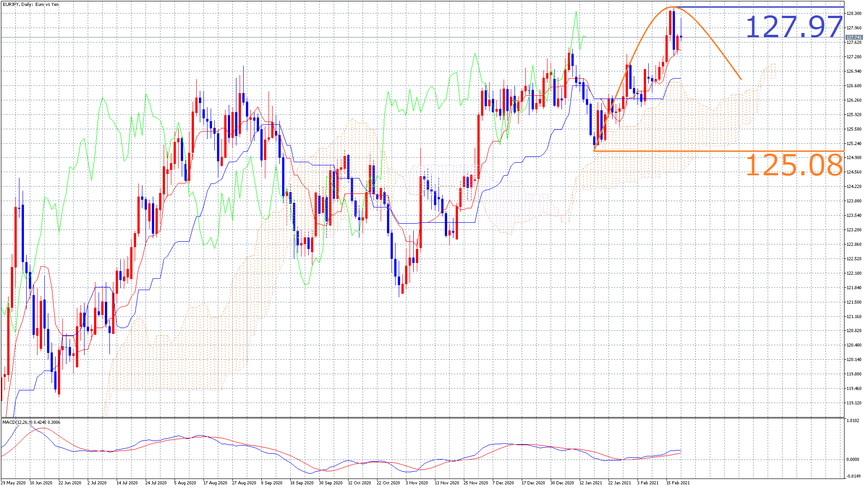Click the EURJPY Daily chart title
Viewport: 868px width, 488px height.
pos(31,5)
